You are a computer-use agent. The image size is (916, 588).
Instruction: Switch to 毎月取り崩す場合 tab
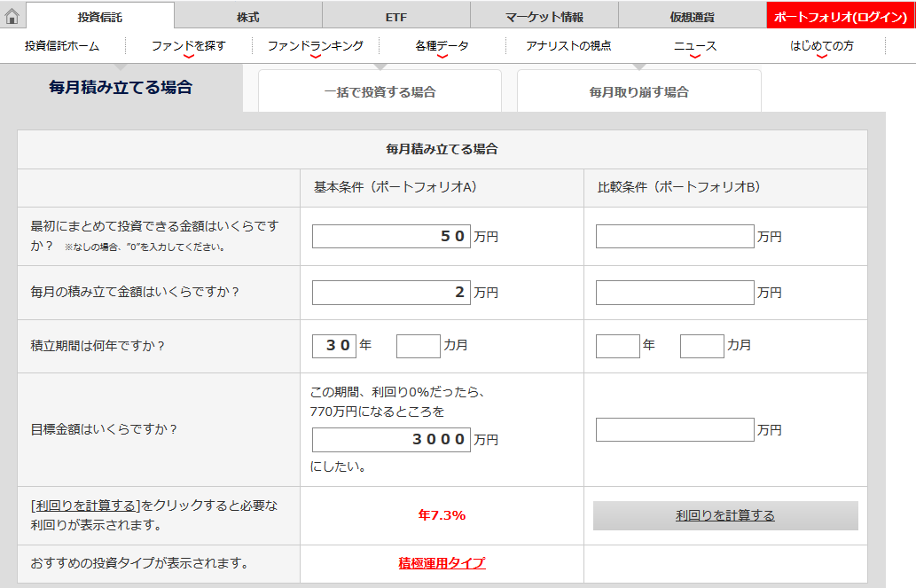(x=638, y=91)
